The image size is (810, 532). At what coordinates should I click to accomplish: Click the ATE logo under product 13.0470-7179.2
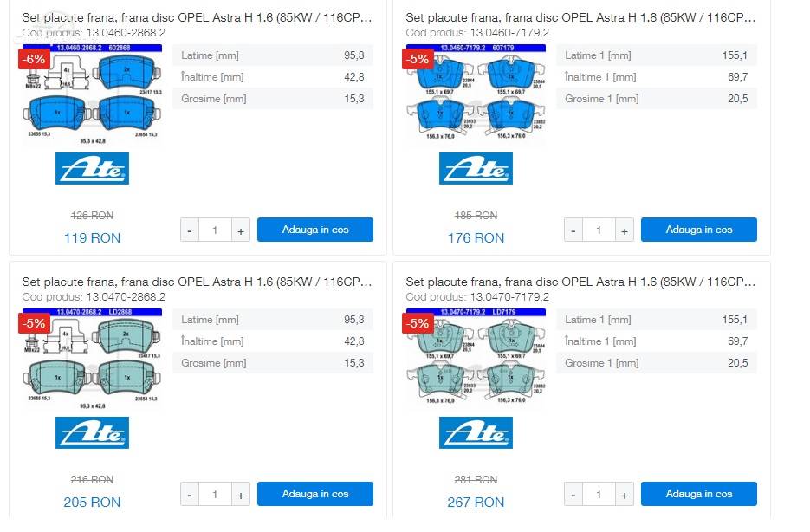click(476, 433)
